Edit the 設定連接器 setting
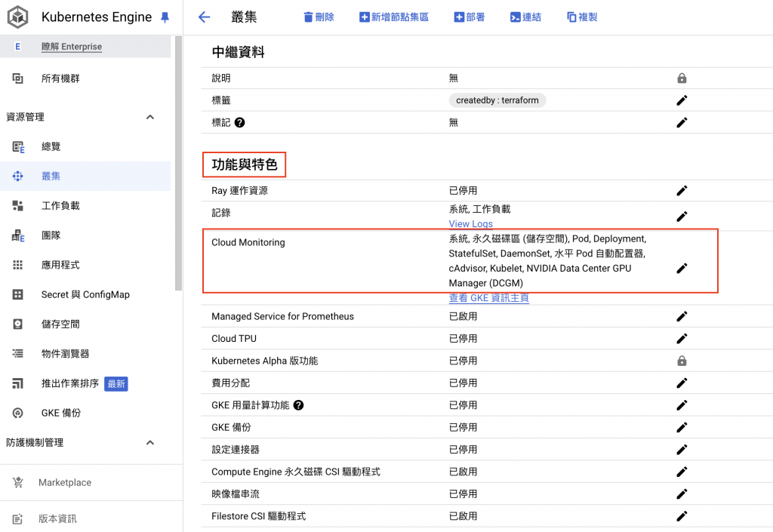 [682, 449]
